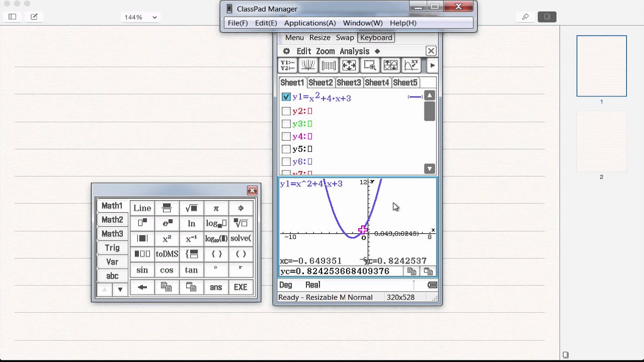Click the view window pan arrows icon

(349, 65)
